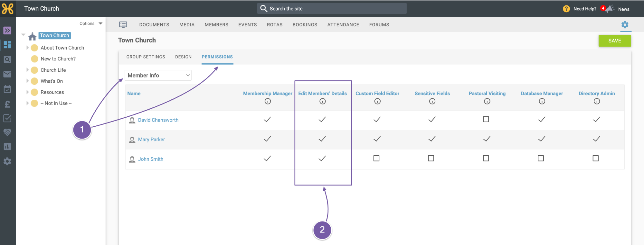Open the Attendance menu item
644x245 pixels.
pyautogui.click(x=343, y=25)
